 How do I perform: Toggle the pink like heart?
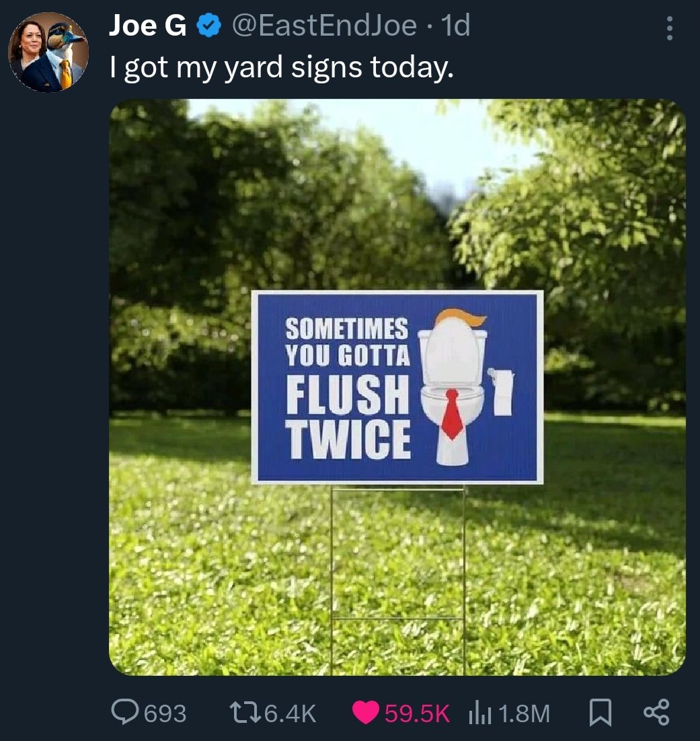[x=366, y=713]
